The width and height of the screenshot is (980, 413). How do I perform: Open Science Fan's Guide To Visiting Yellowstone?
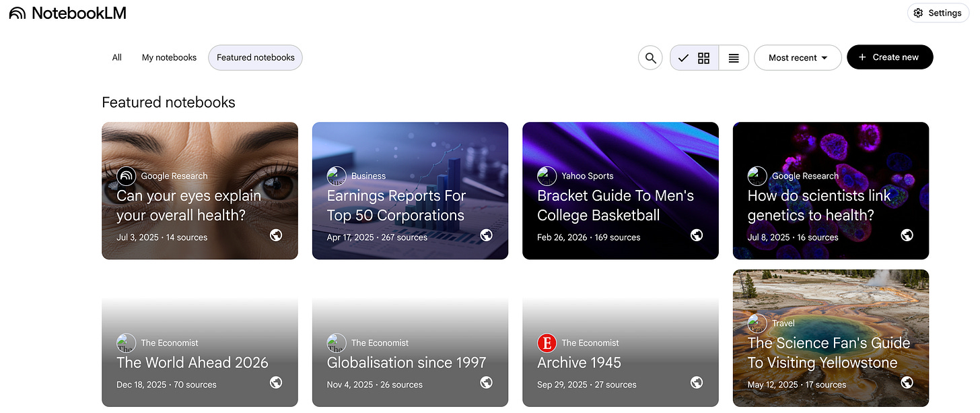point(831,338)
